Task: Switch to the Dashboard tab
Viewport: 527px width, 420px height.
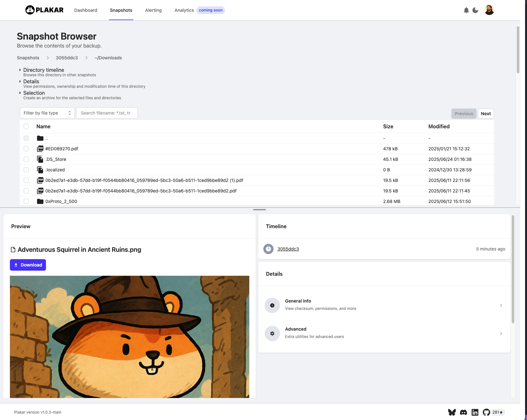Action: click(86, 10)
